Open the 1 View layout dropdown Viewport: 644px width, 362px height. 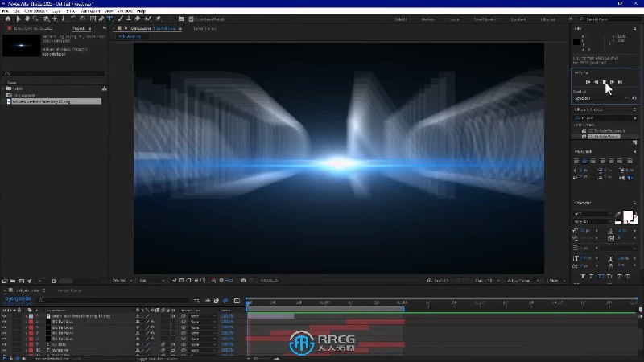point(555,281)
